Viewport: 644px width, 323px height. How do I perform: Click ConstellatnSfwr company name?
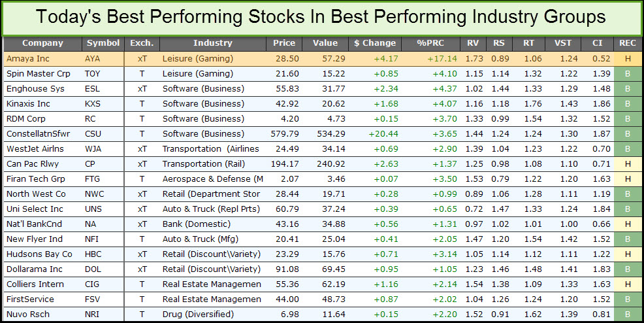pyautogui.click(x=38, y=134)
